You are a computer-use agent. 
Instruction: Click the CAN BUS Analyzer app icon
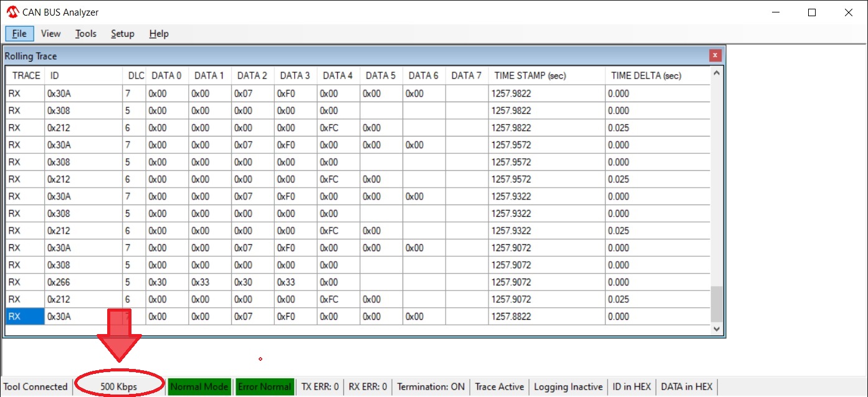12,12
